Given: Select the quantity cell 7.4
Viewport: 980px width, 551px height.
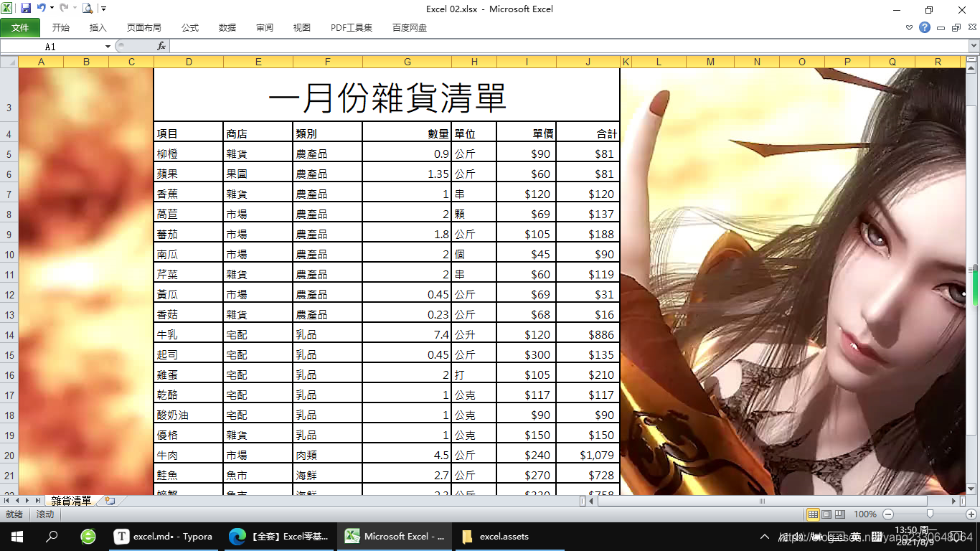Looking at the screenshot, I should (x=407, y=334).
